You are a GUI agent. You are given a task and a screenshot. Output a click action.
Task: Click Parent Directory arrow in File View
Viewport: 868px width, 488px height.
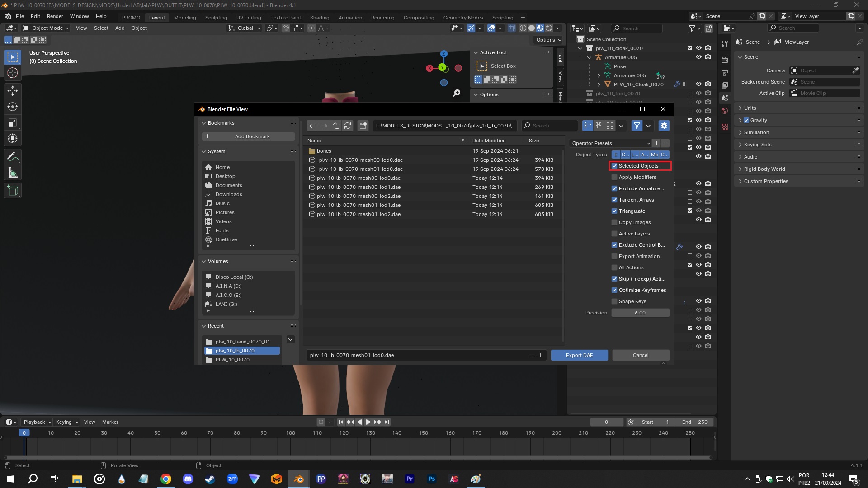point(336,126)
